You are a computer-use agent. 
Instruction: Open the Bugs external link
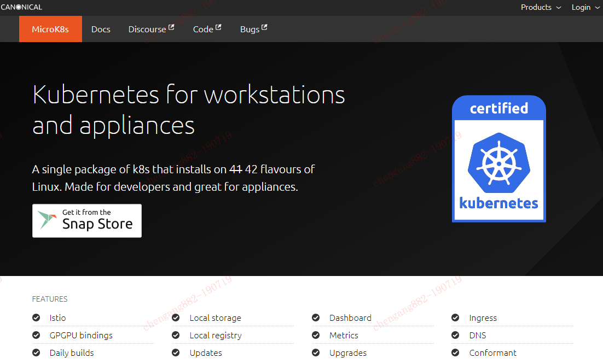pyautogui.click(x=253, y=29)
